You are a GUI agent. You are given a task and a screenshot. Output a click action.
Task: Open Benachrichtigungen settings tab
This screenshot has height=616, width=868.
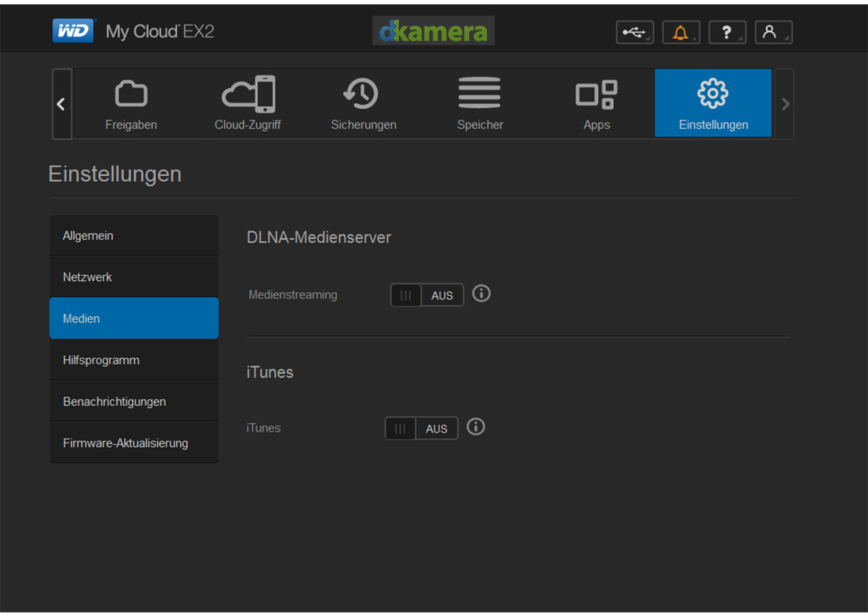pos(134,402)
